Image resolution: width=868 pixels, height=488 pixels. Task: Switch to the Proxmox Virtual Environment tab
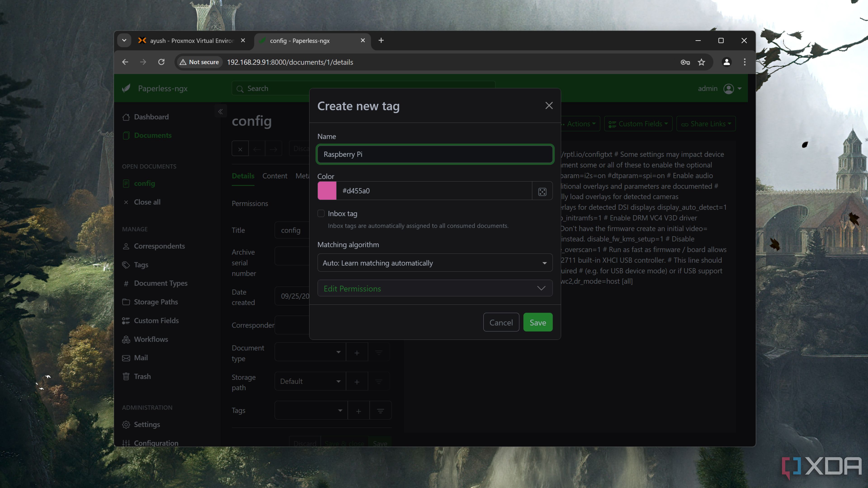(x=191, y=40)
